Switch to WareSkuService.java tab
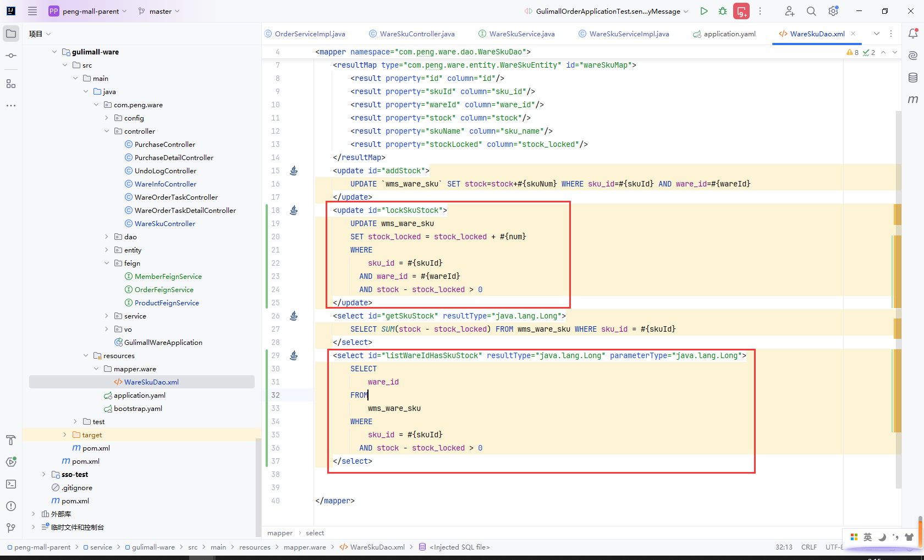 (x=517, y=34)
